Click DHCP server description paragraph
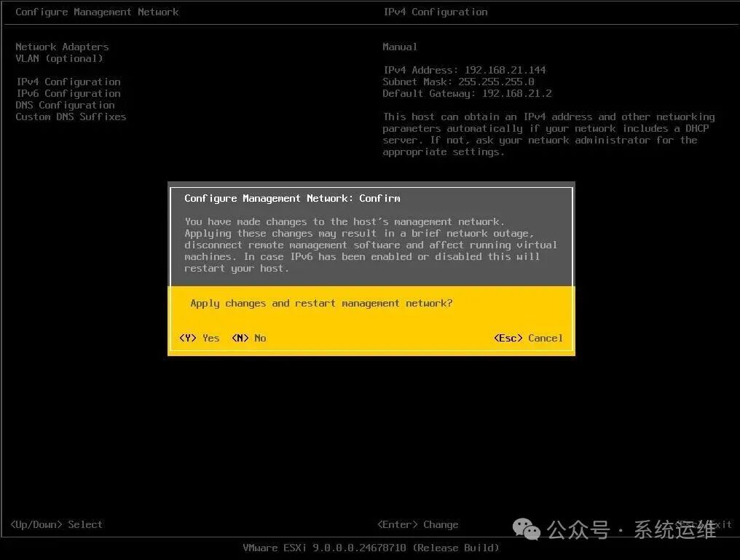This screenshot has height=560, width=740. point(549,135)
